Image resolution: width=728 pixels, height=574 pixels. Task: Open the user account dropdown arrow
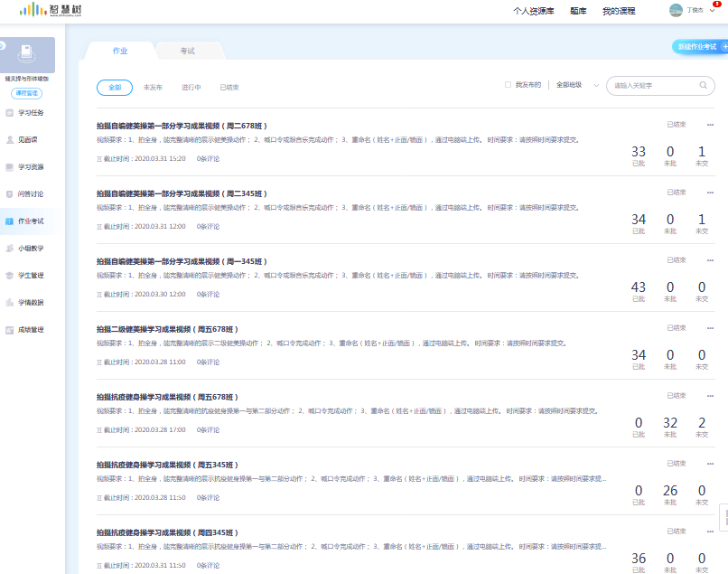(710, 11)
